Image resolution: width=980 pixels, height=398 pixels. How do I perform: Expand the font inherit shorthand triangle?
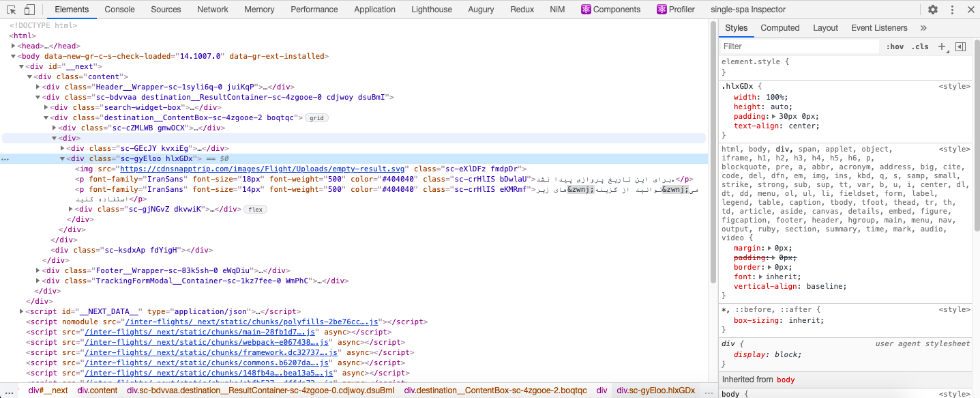[762, 277]
